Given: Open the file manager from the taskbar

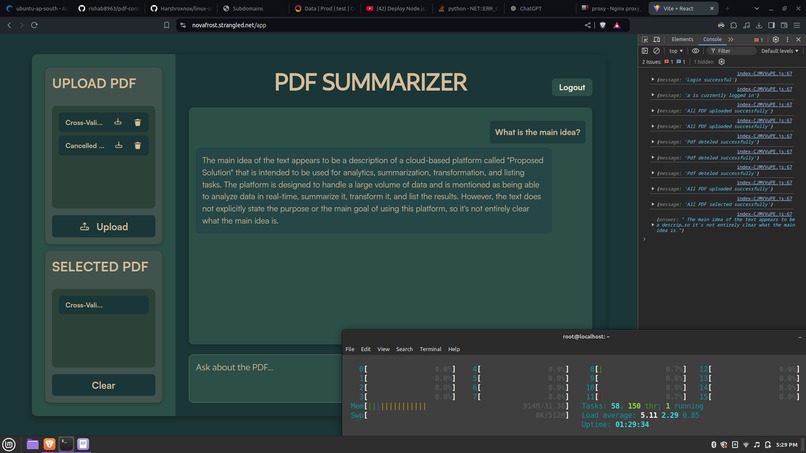Looking at the screenshot, I should point(32,444).
